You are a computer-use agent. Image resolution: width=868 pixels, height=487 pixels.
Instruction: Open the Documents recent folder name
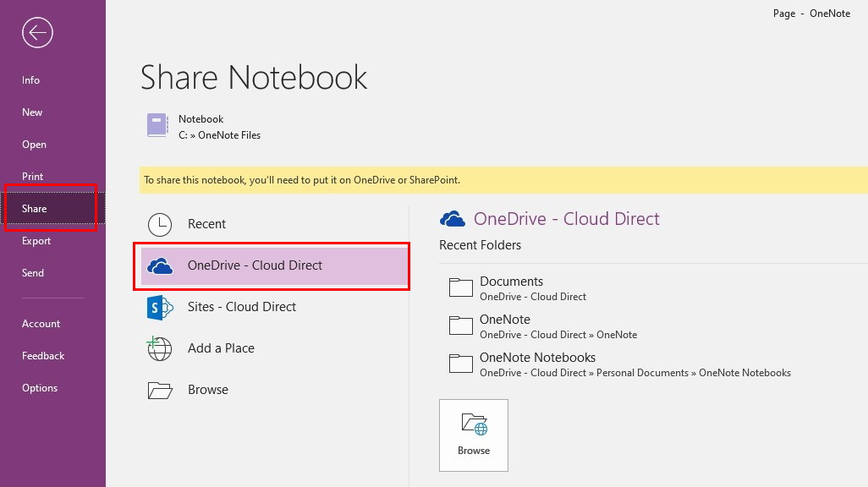[x=512, y=282]
